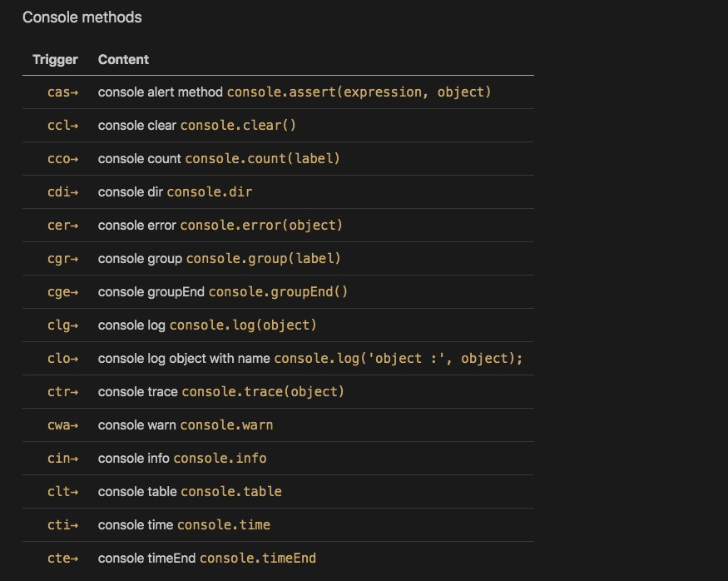This screenshot has height=581, width=728.
Task: Click the console.table code snippet
Action: click(230, 491)
